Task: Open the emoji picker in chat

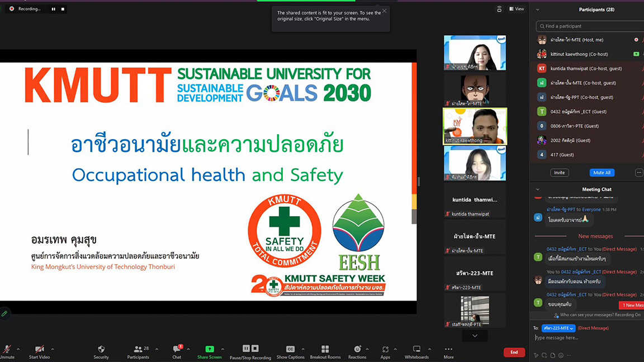Action: click(561, 355)
